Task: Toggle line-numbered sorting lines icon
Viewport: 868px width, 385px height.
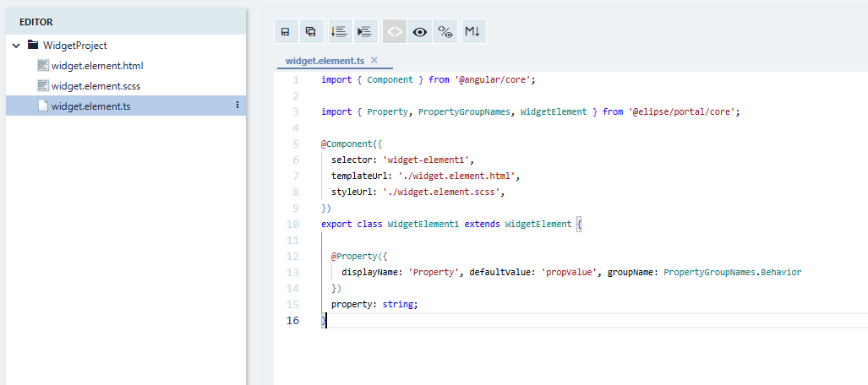Action: 339,32
